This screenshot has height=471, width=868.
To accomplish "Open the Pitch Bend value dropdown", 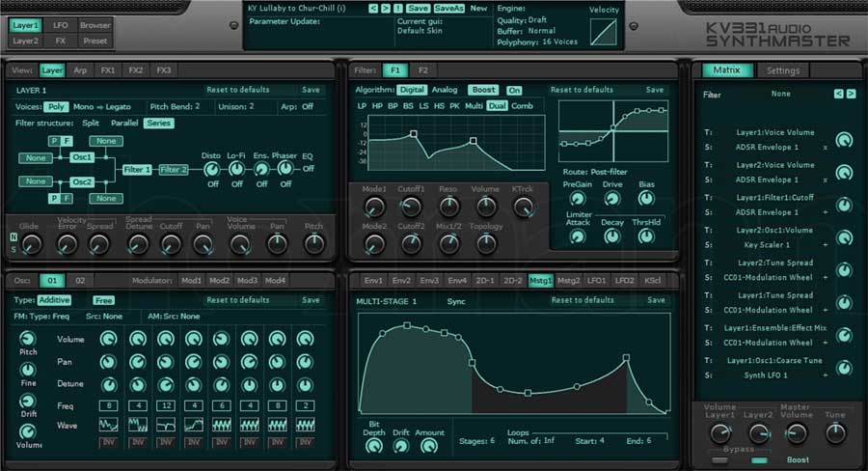I will click(197, 106).
